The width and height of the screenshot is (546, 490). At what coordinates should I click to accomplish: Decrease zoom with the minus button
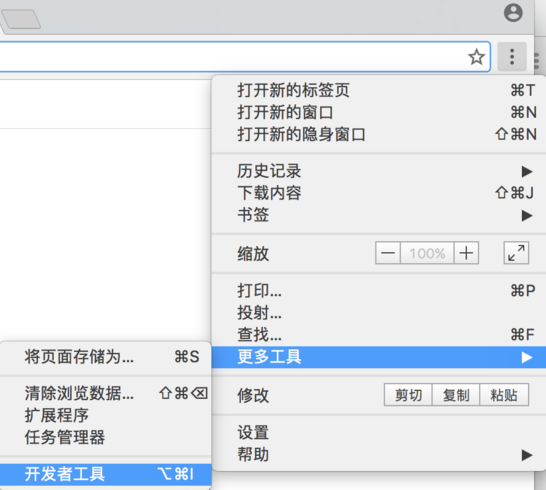[388, 253]
